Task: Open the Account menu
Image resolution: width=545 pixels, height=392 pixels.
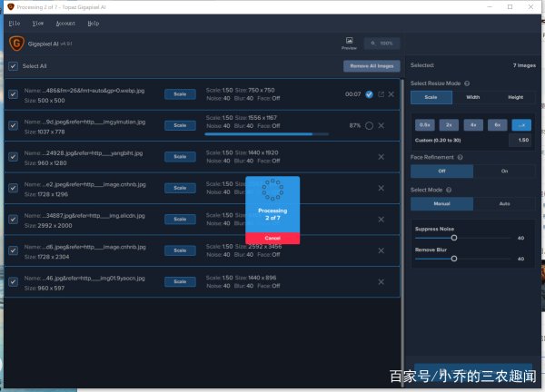Action: click(65, 22)
